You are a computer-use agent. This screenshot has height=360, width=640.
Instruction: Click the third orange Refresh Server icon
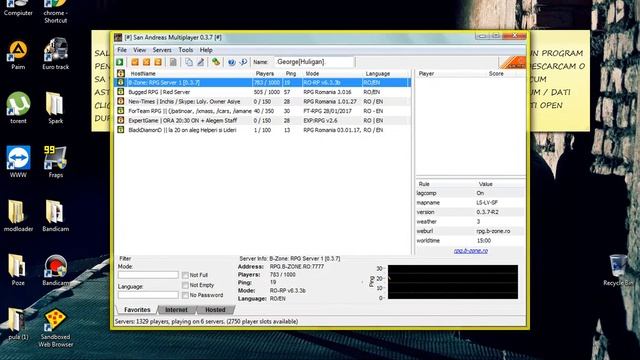pyautogui.click(x=158, y=62)
